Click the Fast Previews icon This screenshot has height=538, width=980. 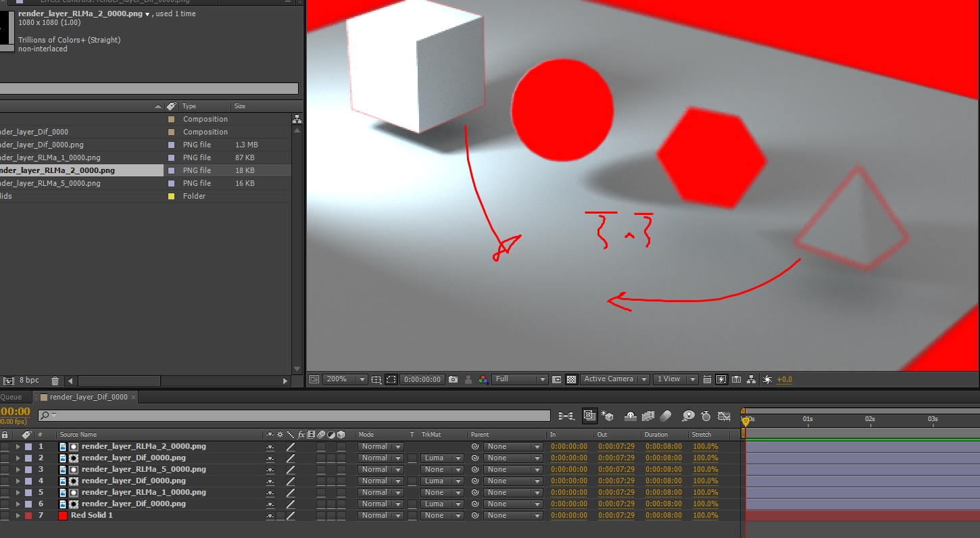point(722,380)
